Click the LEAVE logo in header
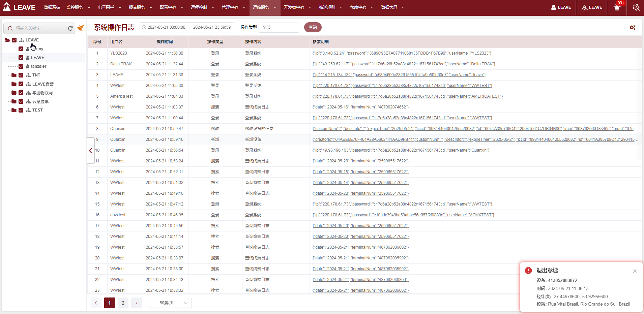Image resolution: width=644 pixels, height=314 pixels. (x=19, y=7)
